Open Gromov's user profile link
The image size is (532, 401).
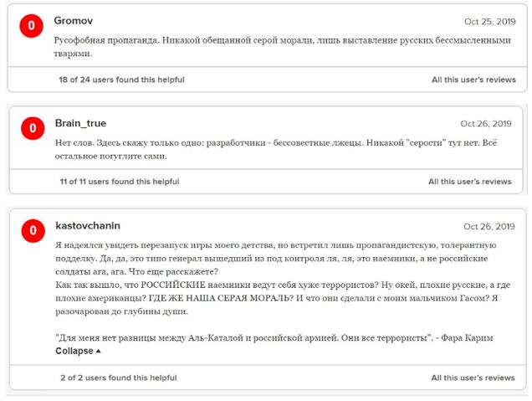[x=72, y=20]
